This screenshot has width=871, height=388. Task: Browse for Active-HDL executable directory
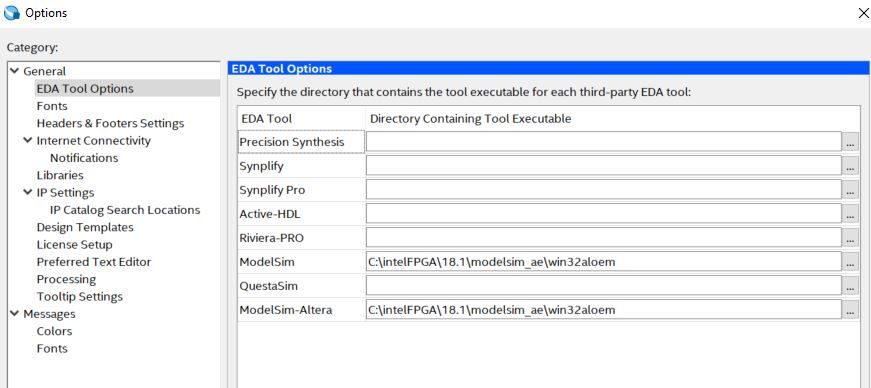click(x=850, y=213)
